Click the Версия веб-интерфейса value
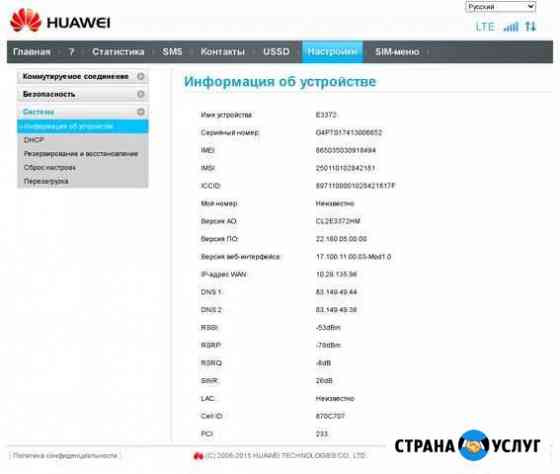Image resolution: width=560 pixels, height=474 pixels. tap(354, 256)
